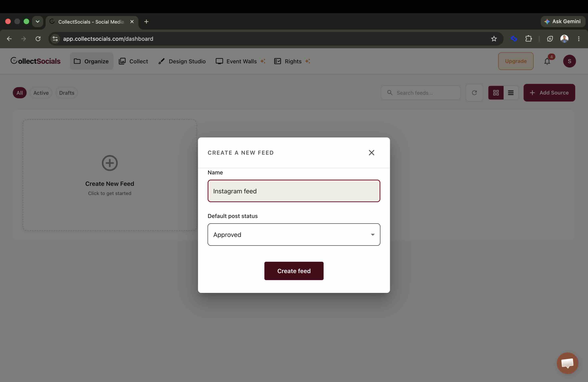
Task: Refresh the feeds list
Action: pos(474,93)
